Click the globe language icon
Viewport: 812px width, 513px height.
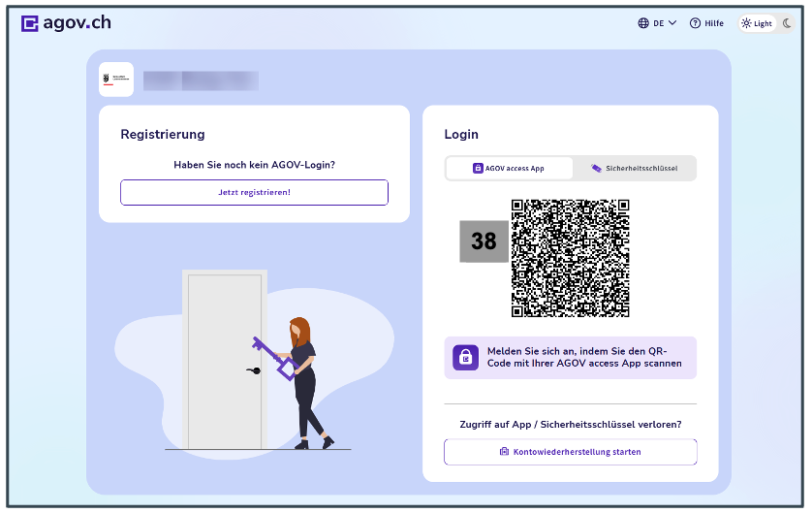(x=643, y=23)
